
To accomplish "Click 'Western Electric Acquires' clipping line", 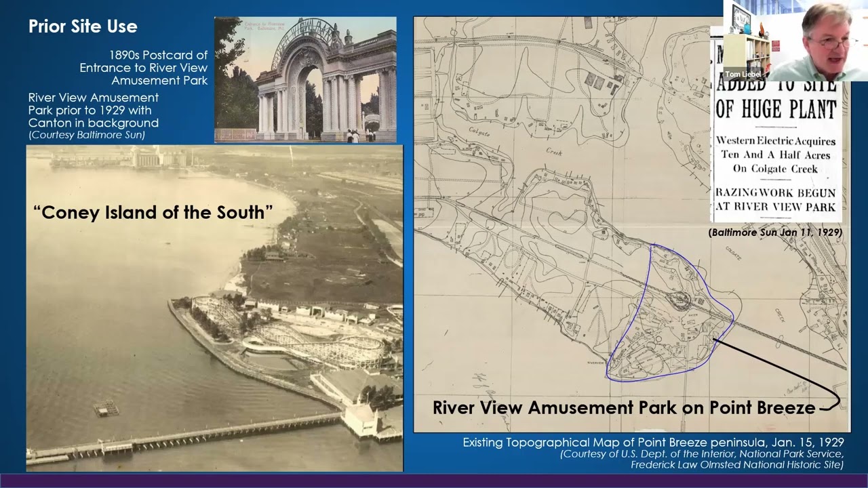I will (x=776, y=141).
